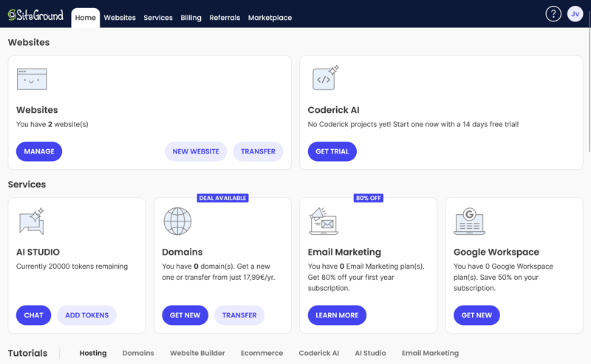The width and height of the screenshot is (591, 364).
Task: Open the Jv user avatar menu
Action: coord(575,14)
